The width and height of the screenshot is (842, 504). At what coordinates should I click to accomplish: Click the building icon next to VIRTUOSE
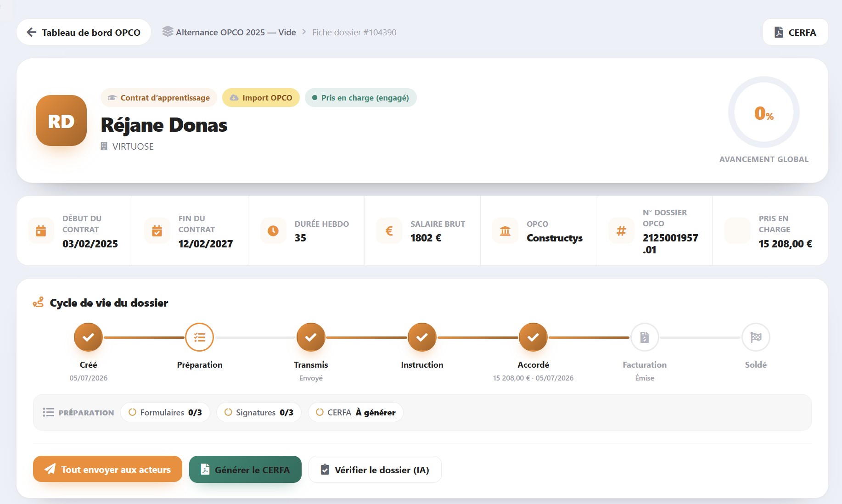coord(104,146)
